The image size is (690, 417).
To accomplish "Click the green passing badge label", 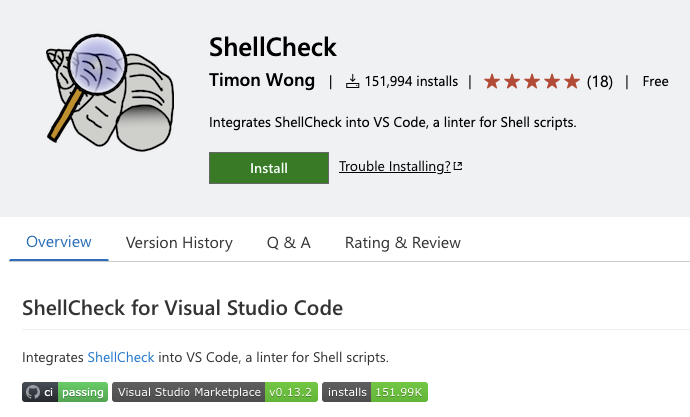I will 83,392.
